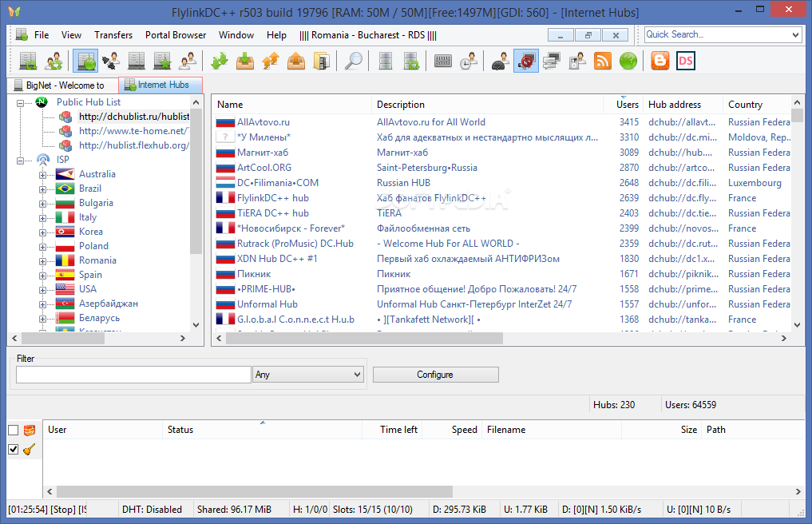
Task: Click the Quick Connect plug icon
Action: click(x=111, y=62)
